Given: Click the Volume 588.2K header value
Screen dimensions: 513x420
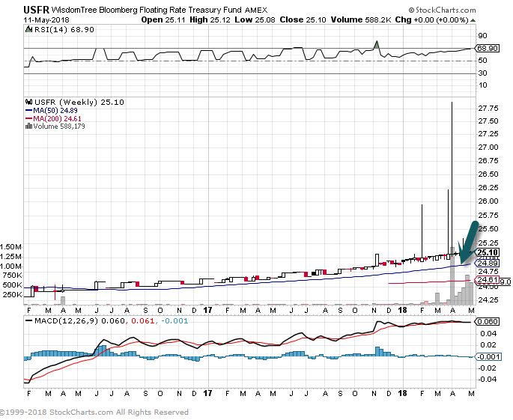Looking at the screenshot, I should [361, 19].
